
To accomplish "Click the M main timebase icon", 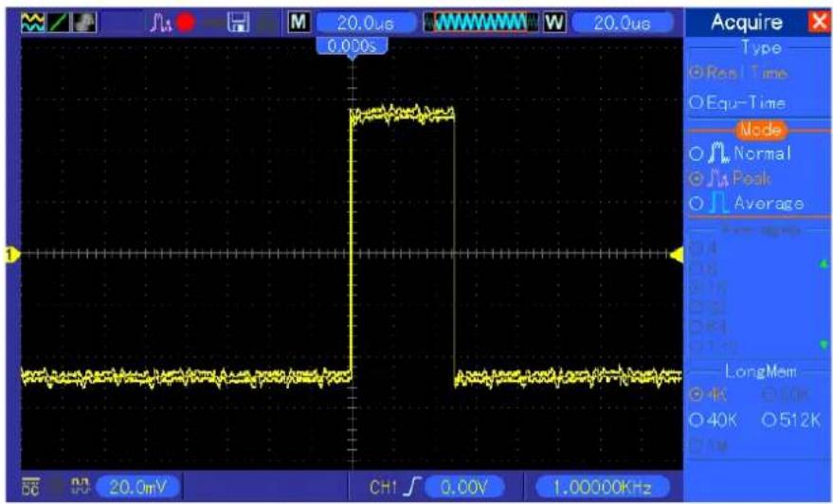I will click(x=299, y=23).
